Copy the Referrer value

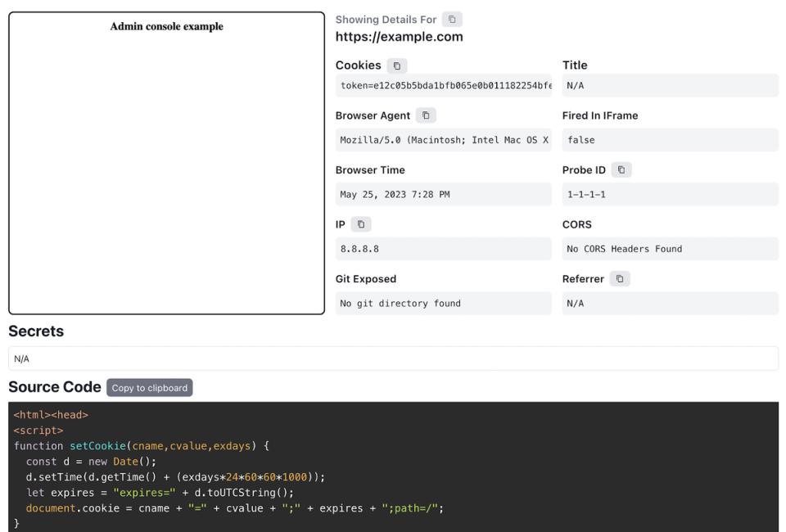(620, 279)
